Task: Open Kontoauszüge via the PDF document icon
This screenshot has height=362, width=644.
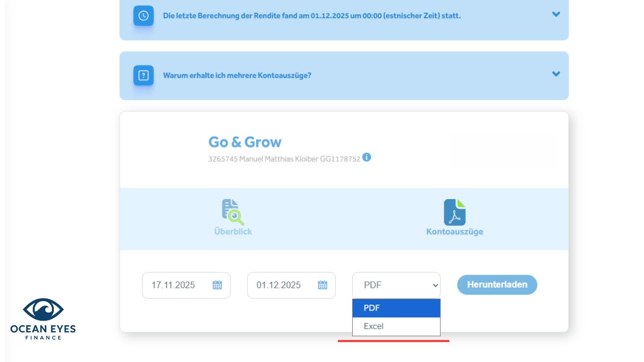Action: point(454,210)
